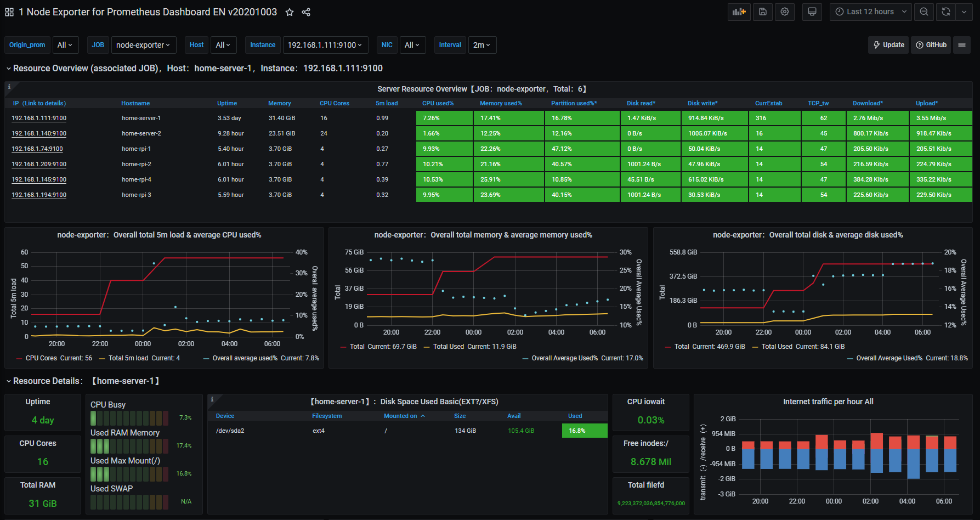Open the Interval dropdown set to 2m
Image resolution: width=980 pixels, height=520 pixels.
(481, 44)
